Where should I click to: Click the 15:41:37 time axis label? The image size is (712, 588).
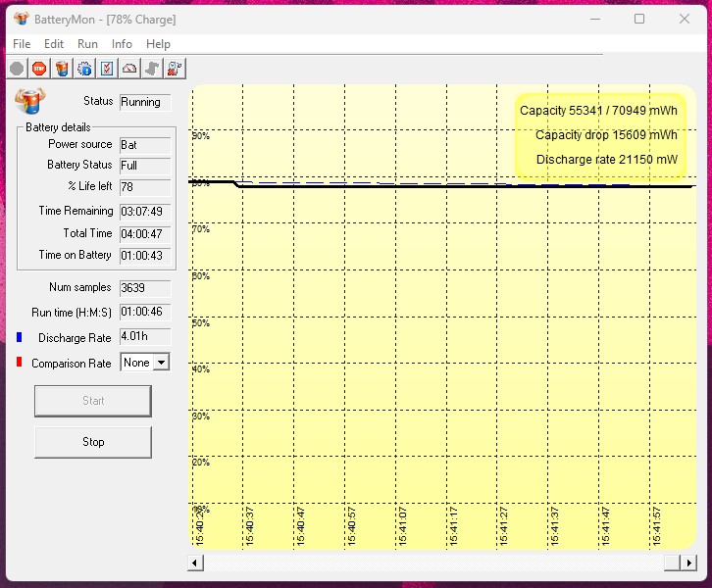[x=554, y=527]
